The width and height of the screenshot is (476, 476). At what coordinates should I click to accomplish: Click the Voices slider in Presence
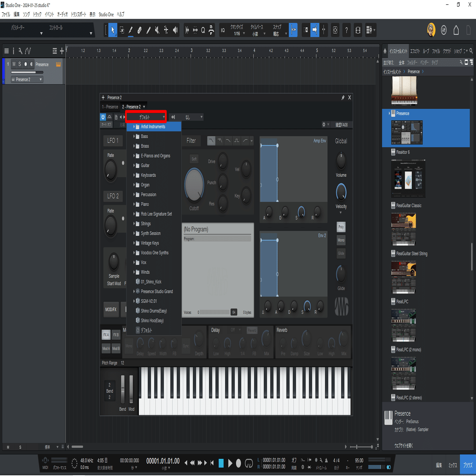[x=216, y=312]
